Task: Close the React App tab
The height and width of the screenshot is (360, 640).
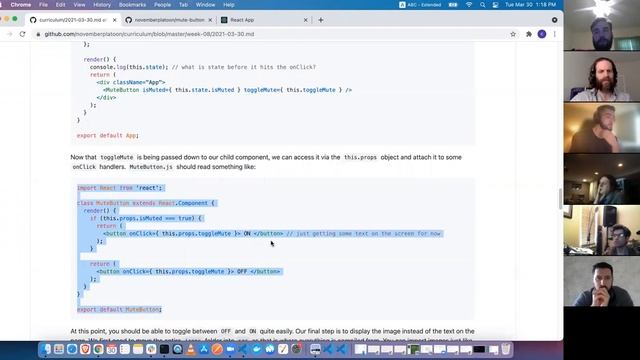Action: (x=305, y=20)
